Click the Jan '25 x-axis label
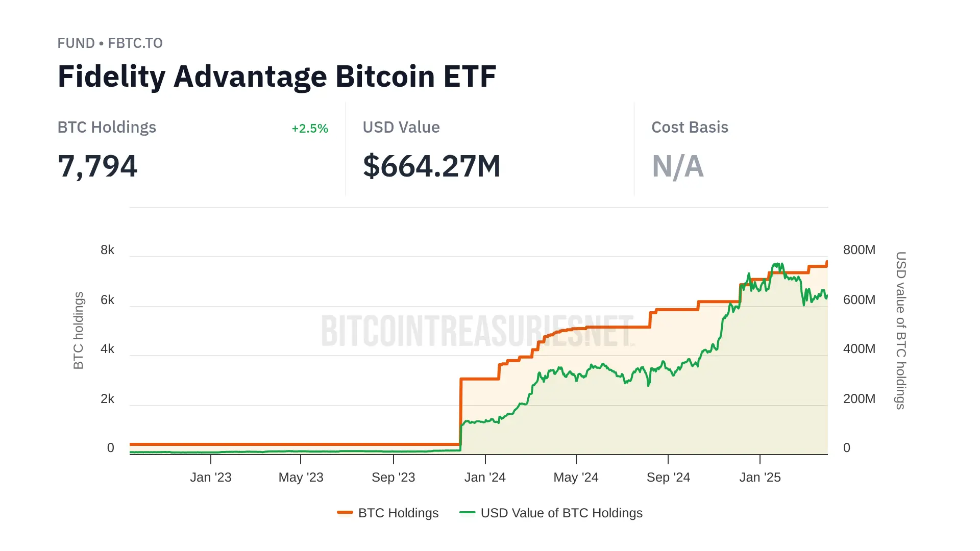Image resolution: width=980 pixels, height=551 pixels. [760, 478]
